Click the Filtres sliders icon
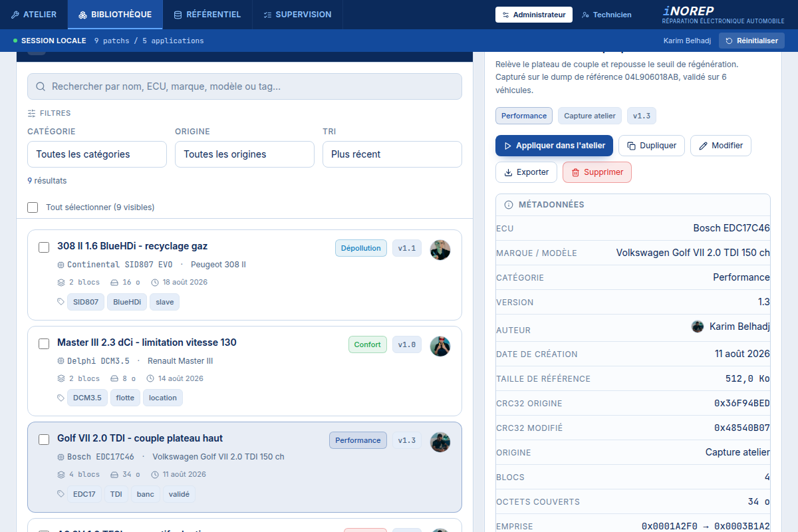Screen dimensions: 798x532 tap(32, 113)
